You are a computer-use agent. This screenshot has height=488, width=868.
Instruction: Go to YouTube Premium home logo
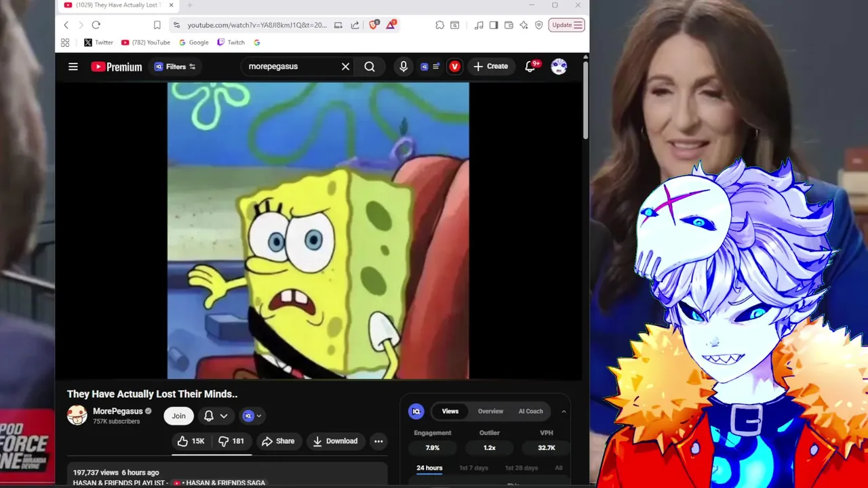[117, 66]
